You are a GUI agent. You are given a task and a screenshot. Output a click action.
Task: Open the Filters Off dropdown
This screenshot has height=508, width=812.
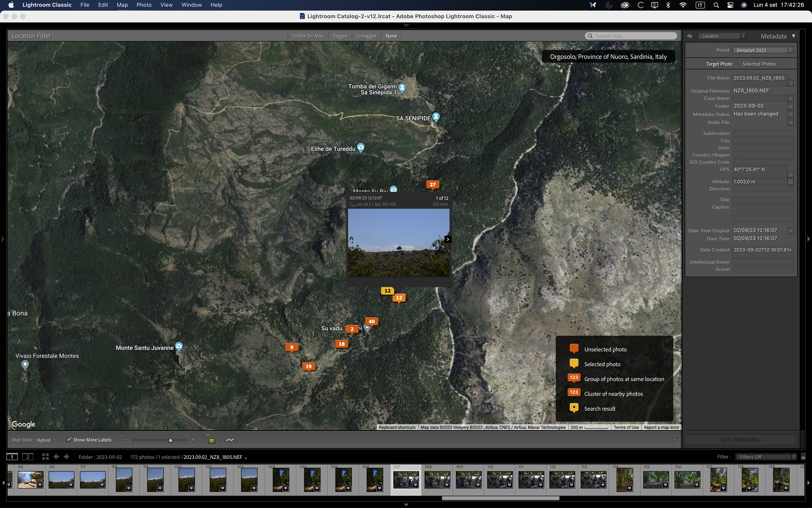pos(766,457)
